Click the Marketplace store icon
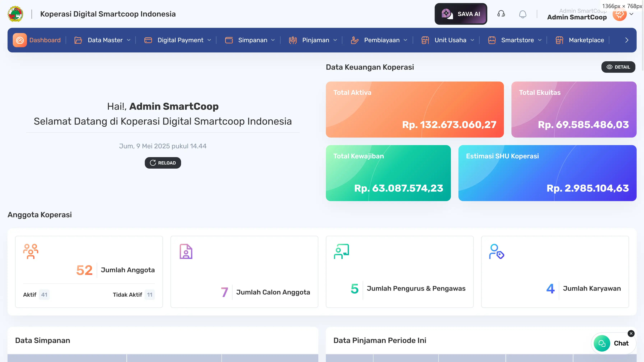The image size is (644, 362). (x=559, y=40)
